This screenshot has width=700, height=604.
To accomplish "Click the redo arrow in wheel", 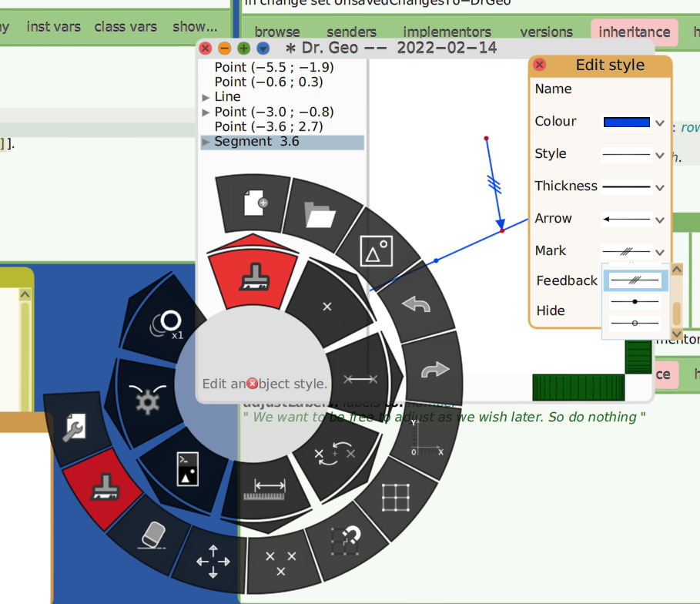I will coord(435,369).
